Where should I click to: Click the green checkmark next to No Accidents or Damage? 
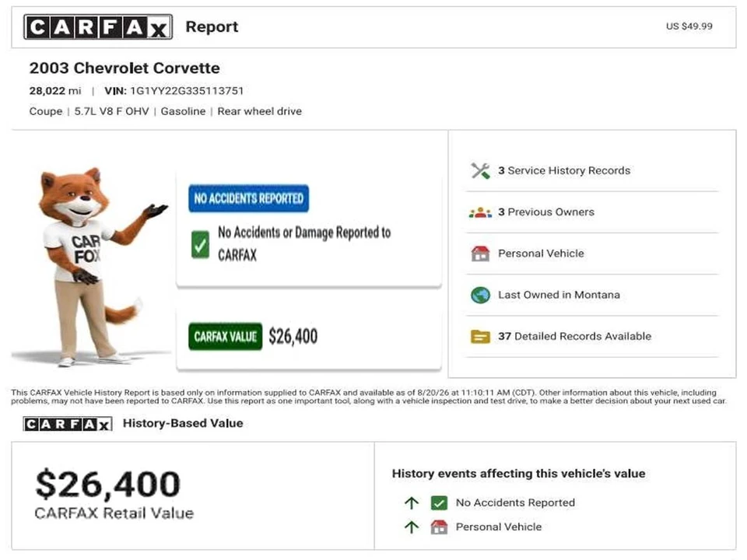pyautogui.click(x=200, y=244)
